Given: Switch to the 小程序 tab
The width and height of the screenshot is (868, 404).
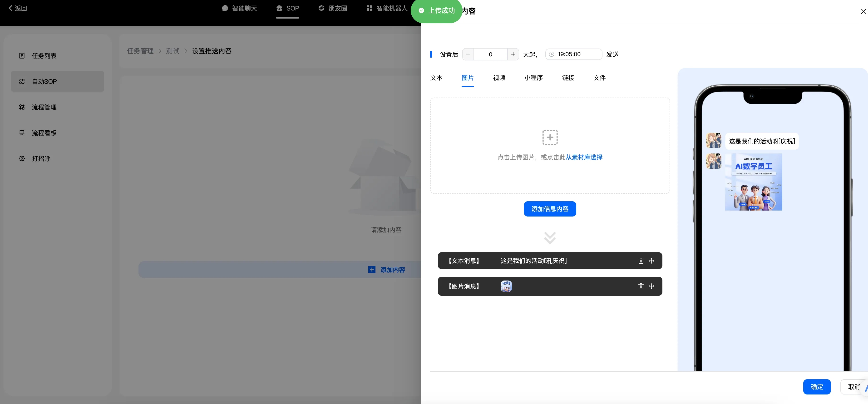Looking at the screenshot, I should [533, 78].
